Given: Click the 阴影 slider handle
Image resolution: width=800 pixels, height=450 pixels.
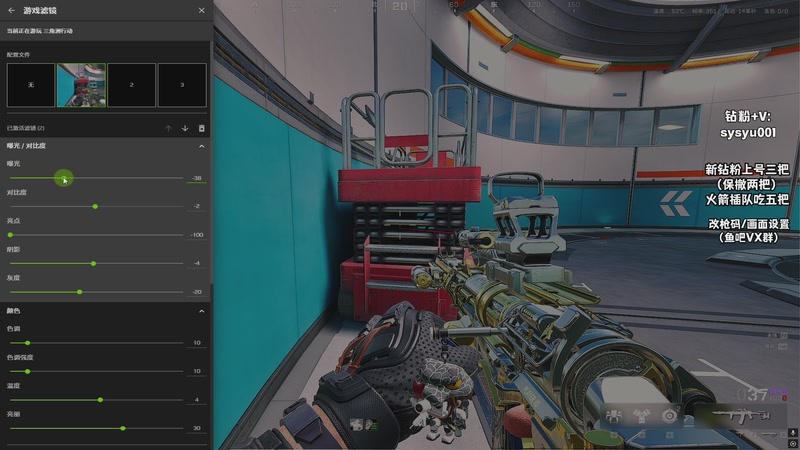Looking at the screenshot, I should coord(93,263).
